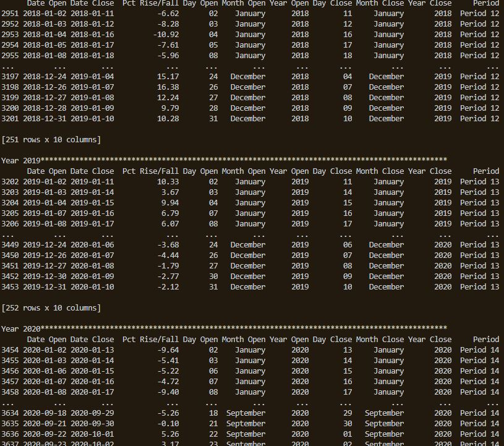Image resolution: width=504 pixels, height=446 pixels.
Task: Click Date Open 2018-12-26
Action: (45, 87)
